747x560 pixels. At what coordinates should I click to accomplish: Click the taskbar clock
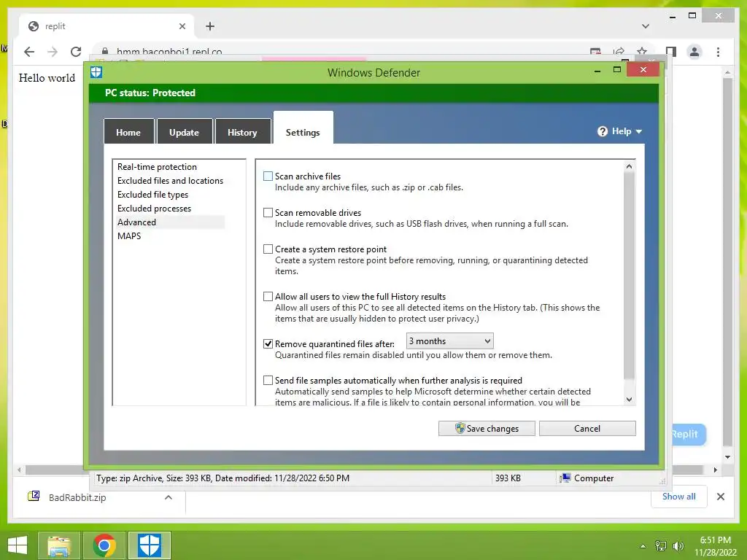[716, 545]
